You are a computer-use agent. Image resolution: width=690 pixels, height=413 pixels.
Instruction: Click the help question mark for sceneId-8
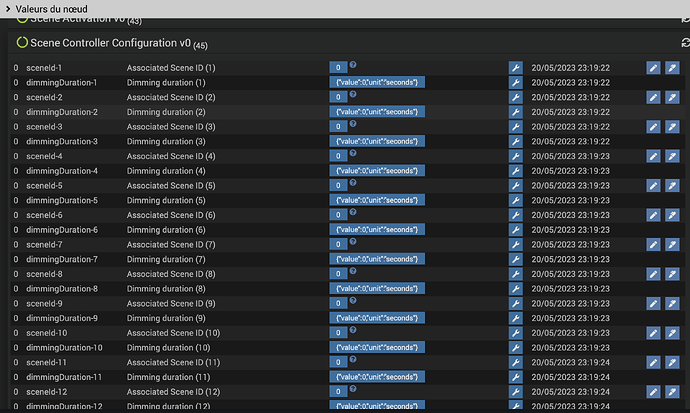tap(353, 271)
